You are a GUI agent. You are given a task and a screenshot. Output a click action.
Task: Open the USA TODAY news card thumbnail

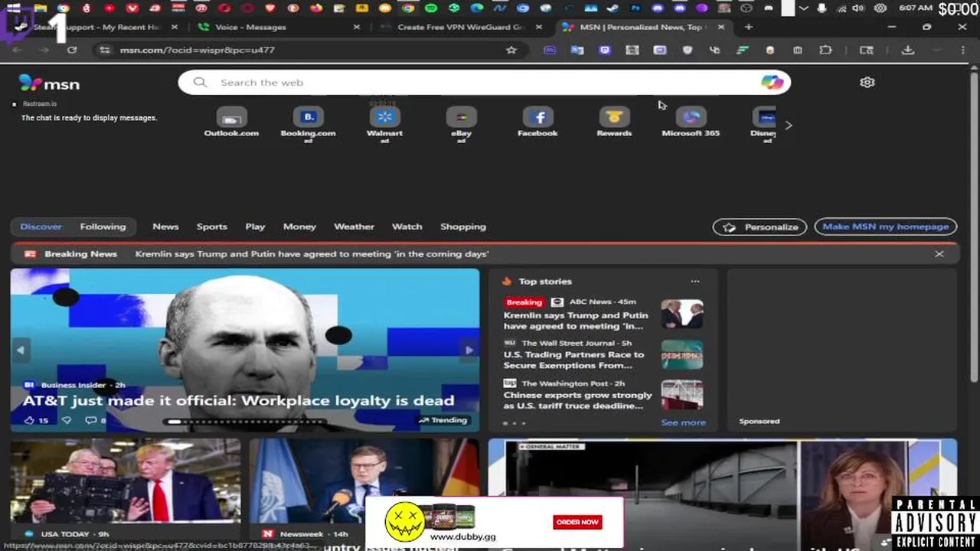click(x=126, y=481)
